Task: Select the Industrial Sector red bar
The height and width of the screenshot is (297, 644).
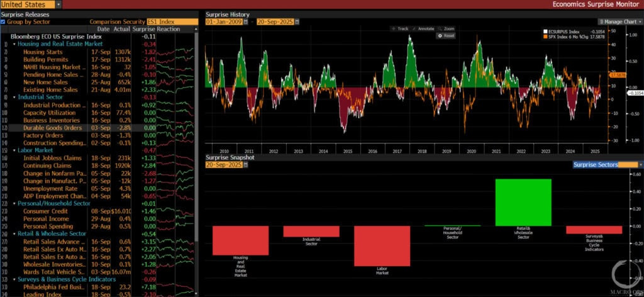Action: click(x=311, y=232)
